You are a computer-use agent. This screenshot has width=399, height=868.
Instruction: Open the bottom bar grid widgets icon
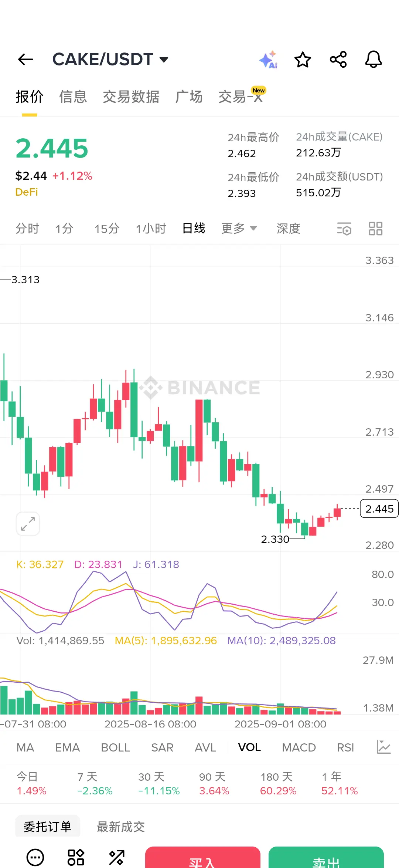coord(76,857)
